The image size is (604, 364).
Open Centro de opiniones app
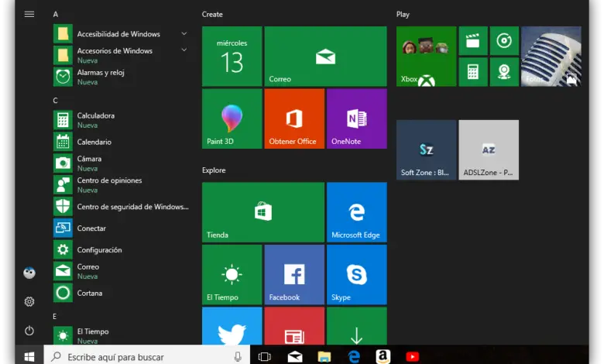pos(121,185)
